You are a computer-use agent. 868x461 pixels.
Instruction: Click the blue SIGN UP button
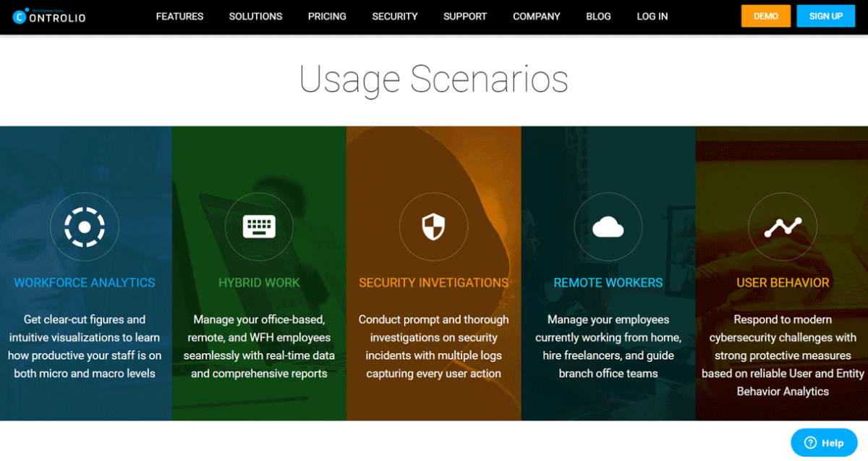click(825, 15)
